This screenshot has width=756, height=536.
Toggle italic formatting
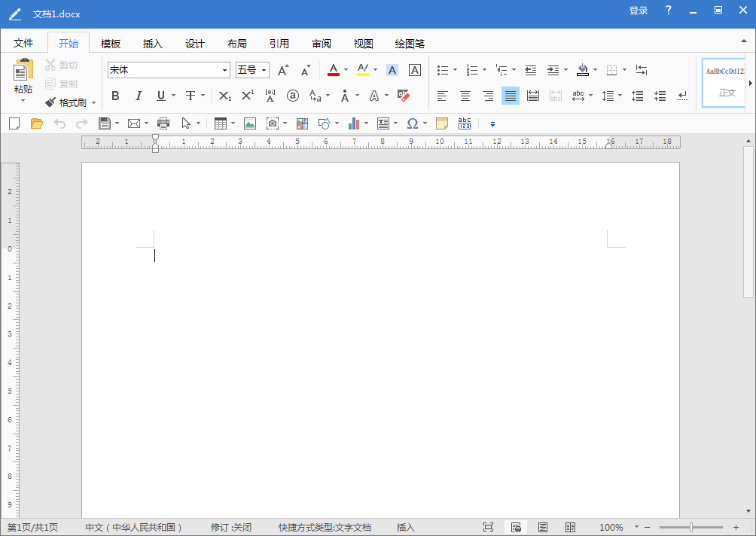[138, 96]
